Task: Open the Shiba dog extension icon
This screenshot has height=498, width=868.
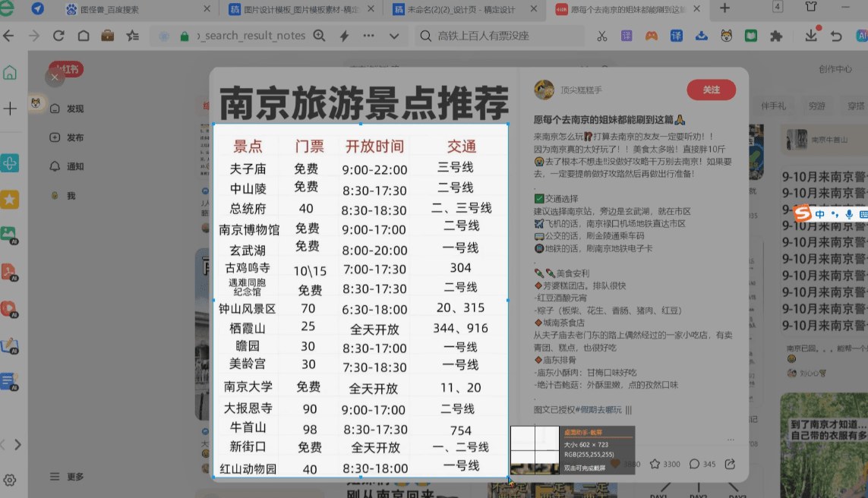Action: [726, 36]
